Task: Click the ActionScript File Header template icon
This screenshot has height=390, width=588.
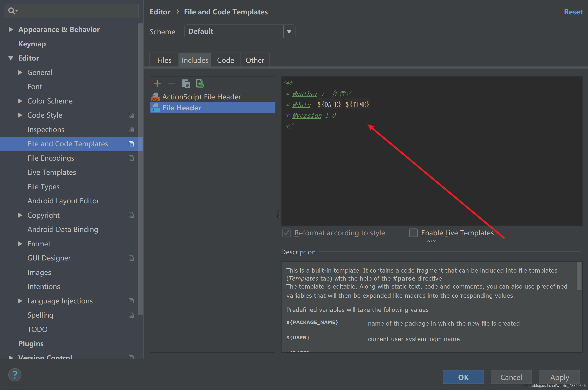Action: pos(155,97)
